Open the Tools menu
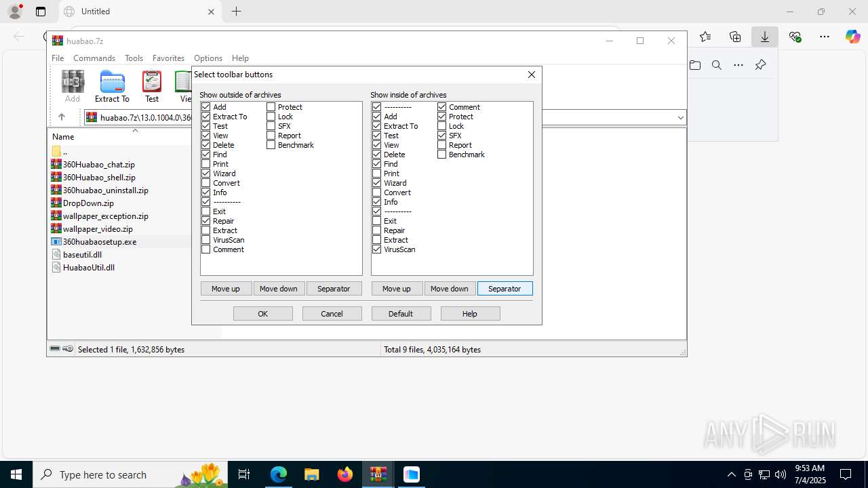The height and width of the screenshot is (488, 868). 134,58
